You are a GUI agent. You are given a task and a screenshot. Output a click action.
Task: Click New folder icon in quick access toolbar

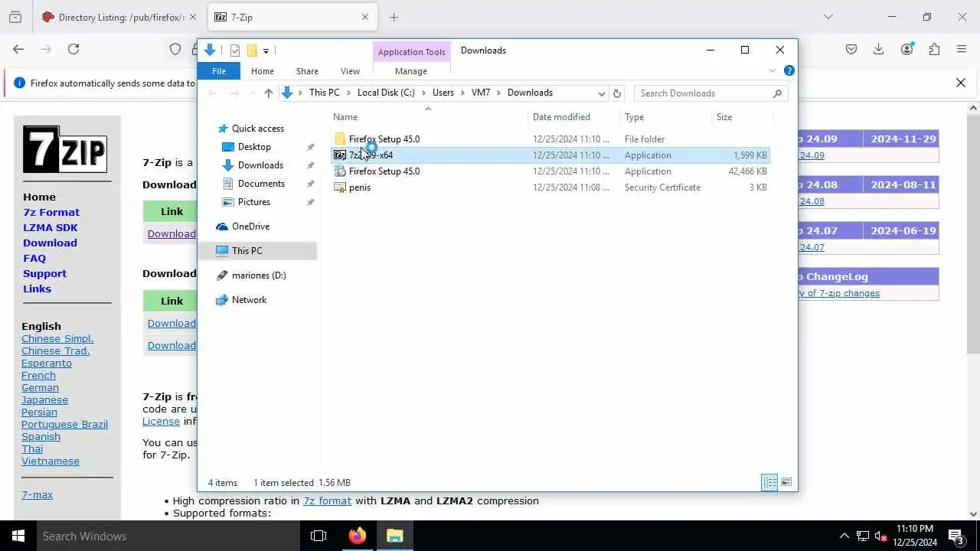(x=251, y=51)
